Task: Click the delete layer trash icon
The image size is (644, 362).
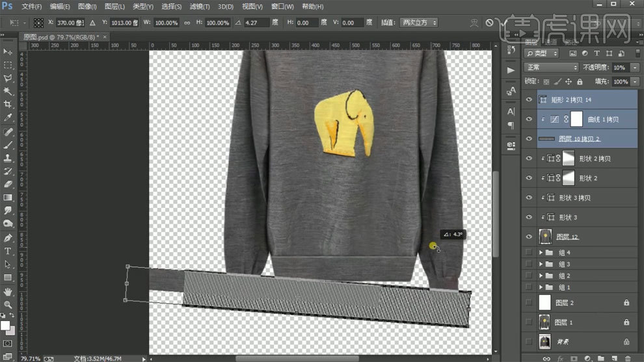Action: coord(628,358)
